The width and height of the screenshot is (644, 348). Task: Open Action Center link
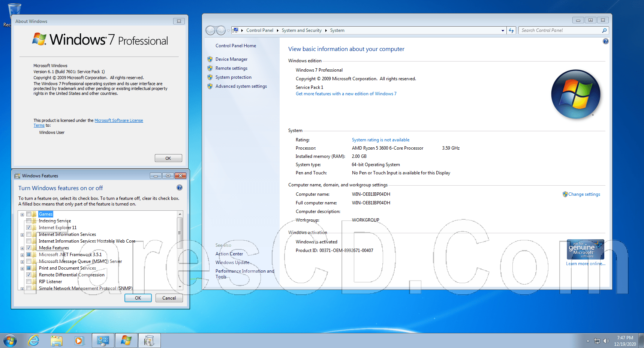coord(229,254)
